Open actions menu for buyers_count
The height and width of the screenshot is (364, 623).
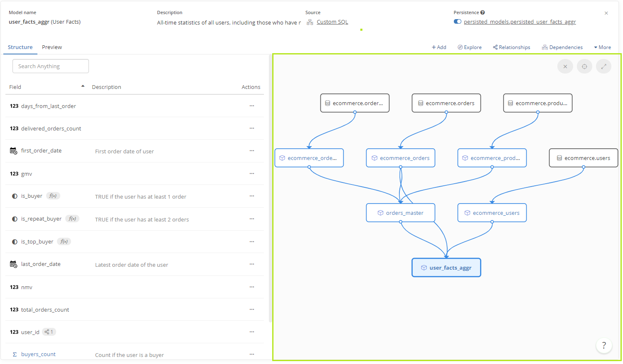pyautogui.click(x=252, y=354)
